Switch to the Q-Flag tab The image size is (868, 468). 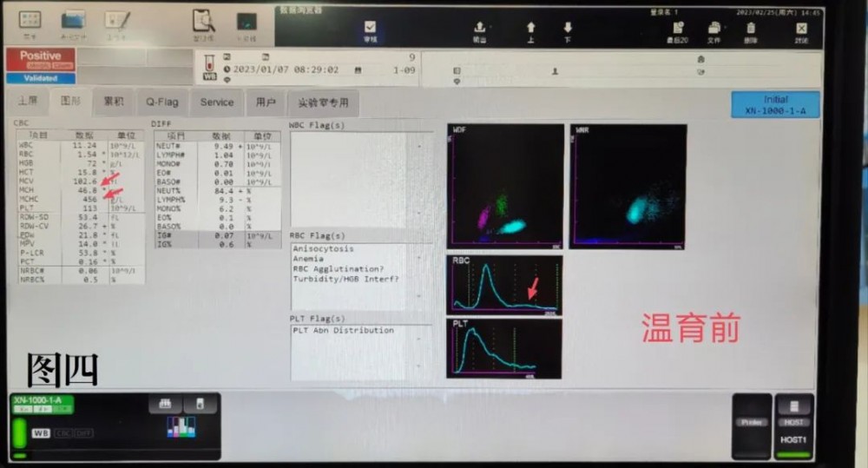[x=161, y=102]
